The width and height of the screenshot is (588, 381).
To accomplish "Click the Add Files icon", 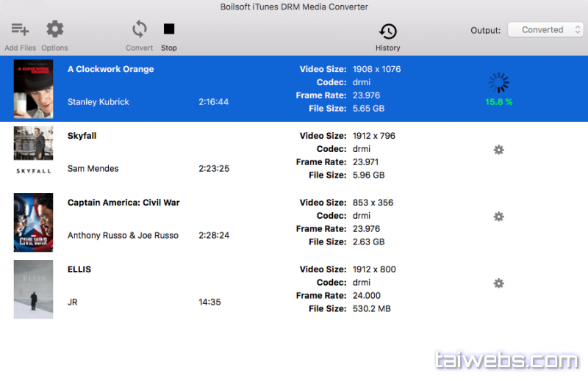I will pyautogui.click(x=20, y=29).
